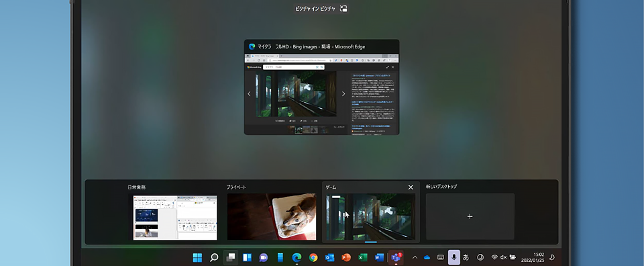Click the muted volume tray icon
Viewport: 644px width, 266px height.
[504, 258]
